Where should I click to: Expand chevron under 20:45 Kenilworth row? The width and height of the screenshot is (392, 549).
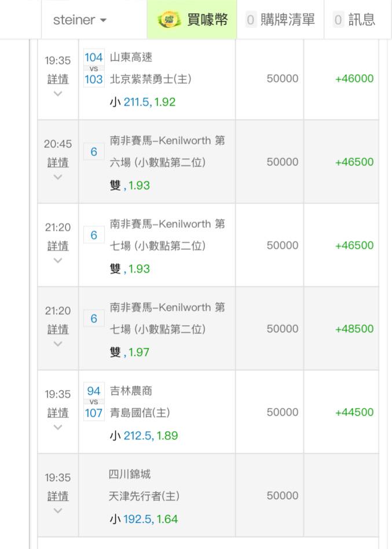[58, 177]
